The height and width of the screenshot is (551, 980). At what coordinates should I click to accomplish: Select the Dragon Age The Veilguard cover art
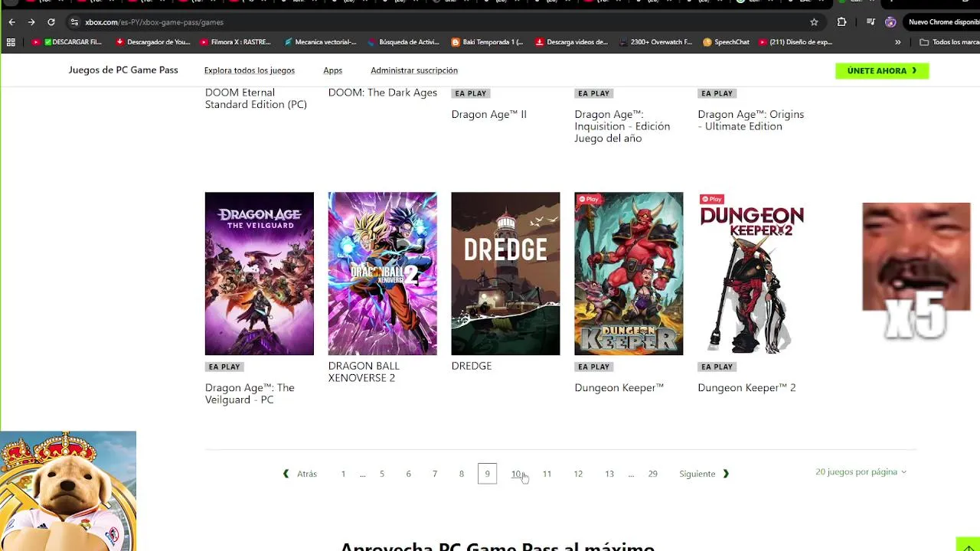(260, 273)
